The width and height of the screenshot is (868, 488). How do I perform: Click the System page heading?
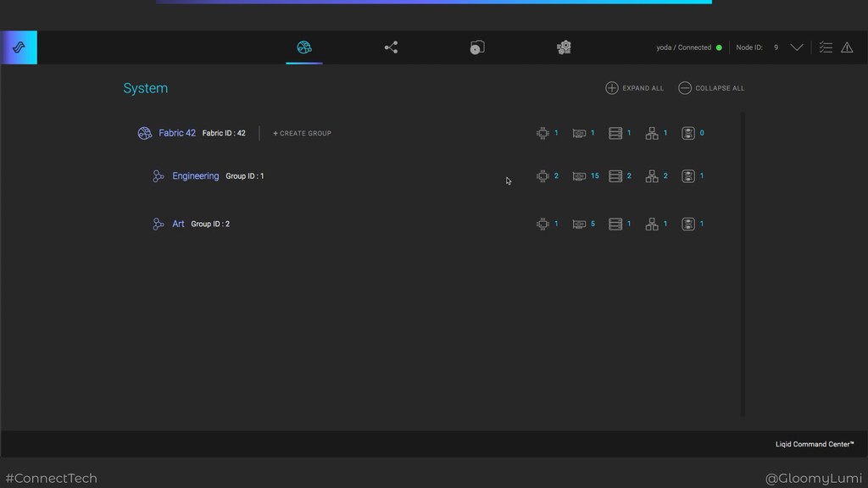146,88
